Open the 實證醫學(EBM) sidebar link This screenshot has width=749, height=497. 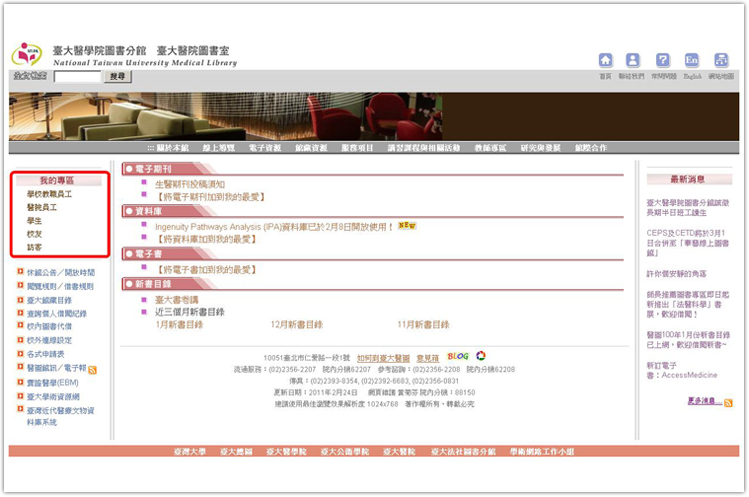click(x=53, y=383)
